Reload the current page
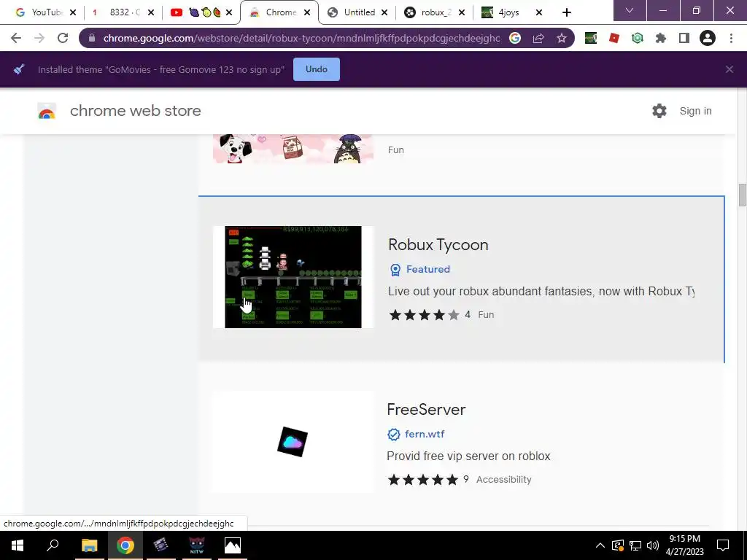The width and height of the screenshot is (747, 560). point(63,38)
